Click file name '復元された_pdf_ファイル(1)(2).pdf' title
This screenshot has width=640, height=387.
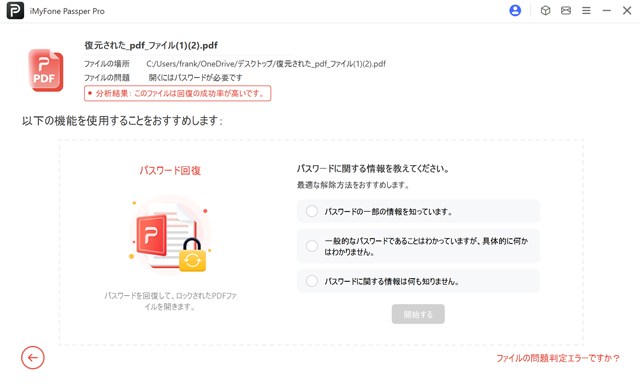pyautogui.click(x=151, y=45)
